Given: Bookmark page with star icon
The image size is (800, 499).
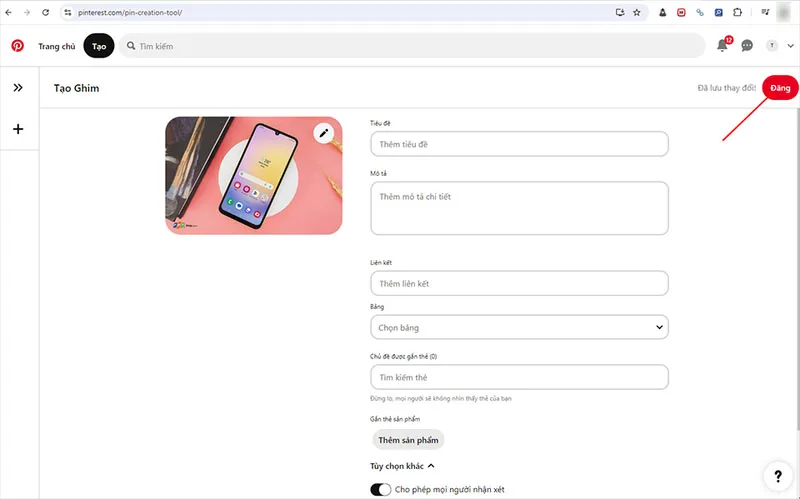Looking at the screenshot, I should point(637,12).
